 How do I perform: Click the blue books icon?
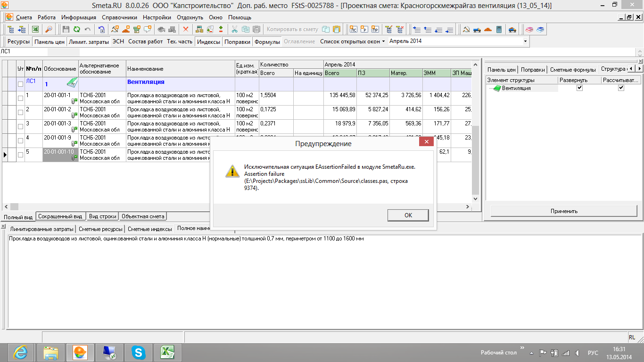pos(540,29)
